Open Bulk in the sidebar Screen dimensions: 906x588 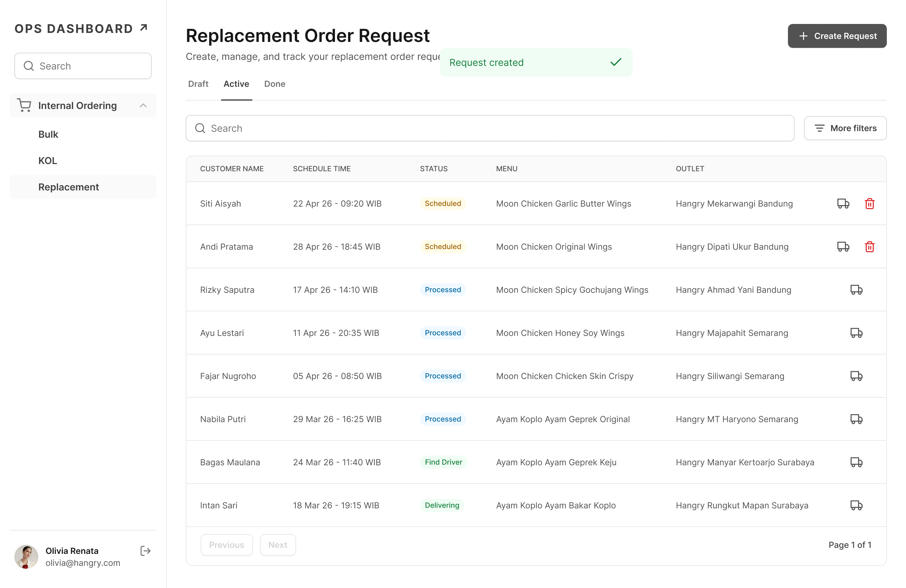tap(48, 134)
